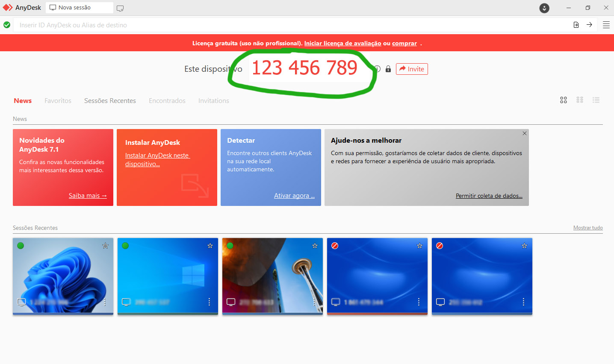Star the Space Needle session thumbnail
The height and width of the screenshot is (364, 614).
[315, 246]
